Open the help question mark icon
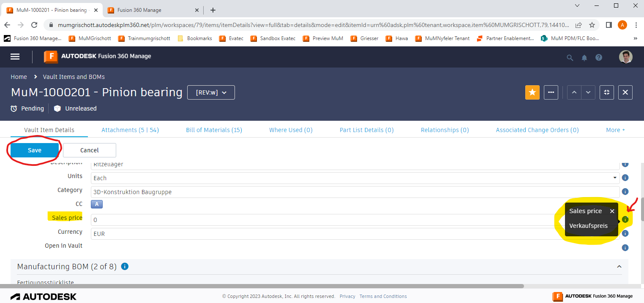This screenshot has height=303, width=644. click(599, 58)
